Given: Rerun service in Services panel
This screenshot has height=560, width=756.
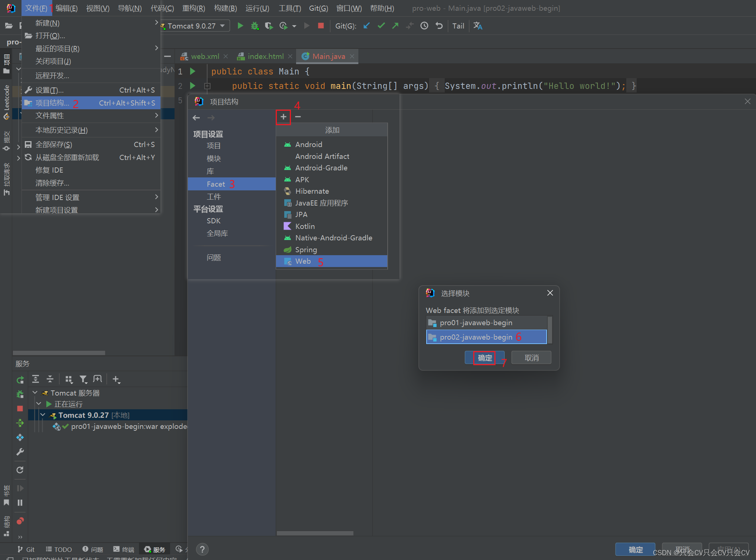Looking at the screenshot, I should click(x=20, y=380).
